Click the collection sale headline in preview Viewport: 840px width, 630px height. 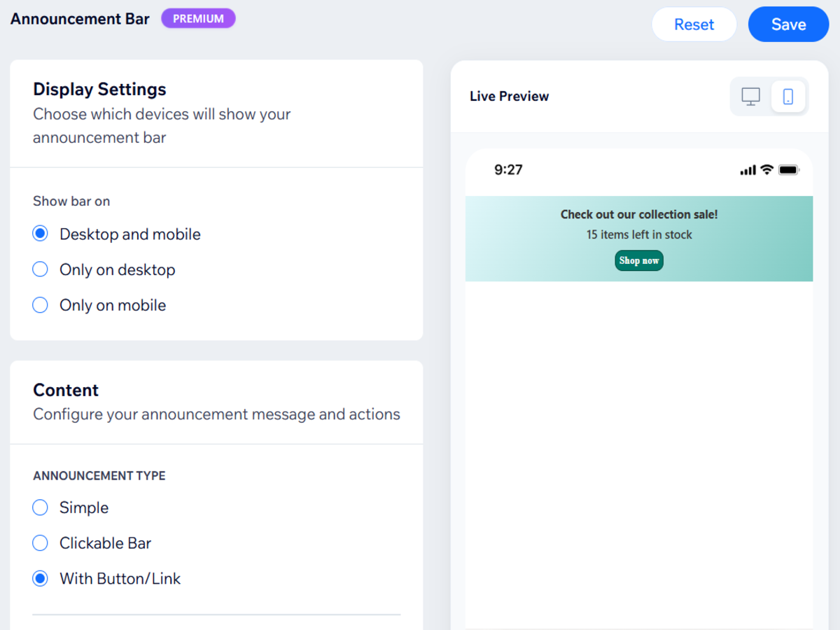(x=639, y=214)
